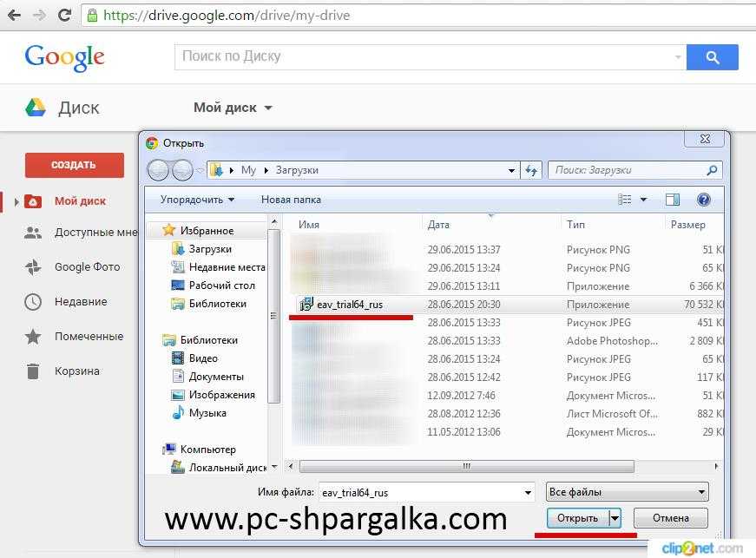The height and width of the screenshot is (558, 756).
Task: Click the Загрузки segment in the dialog path
Action: (297, 170)
